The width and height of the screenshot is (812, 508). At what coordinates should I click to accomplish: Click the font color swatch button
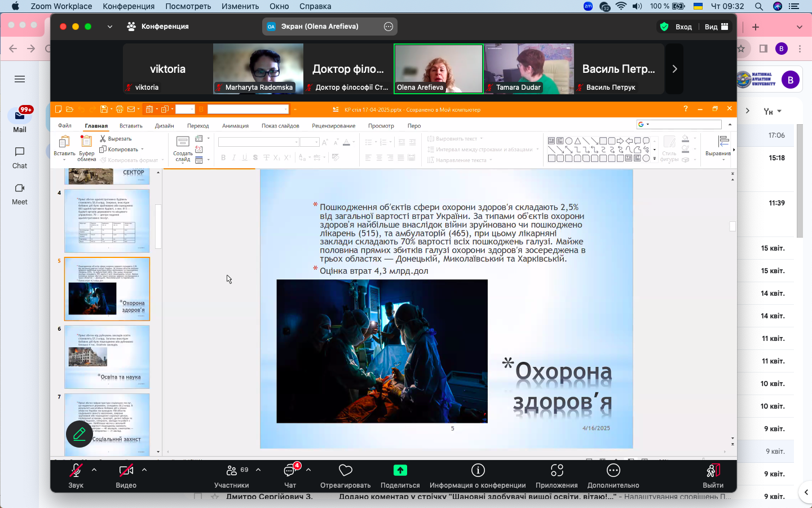(x=347, y=142)
